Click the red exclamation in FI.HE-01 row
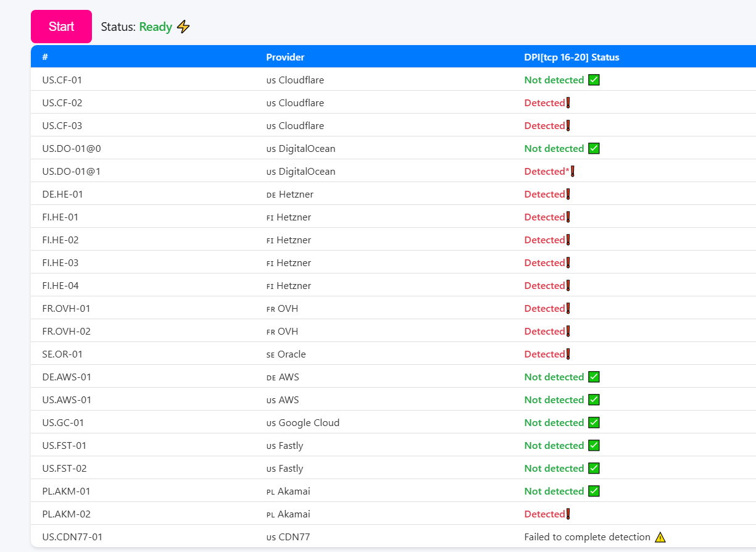This screenshot has height=552, width=756. [x=568, y=217]
